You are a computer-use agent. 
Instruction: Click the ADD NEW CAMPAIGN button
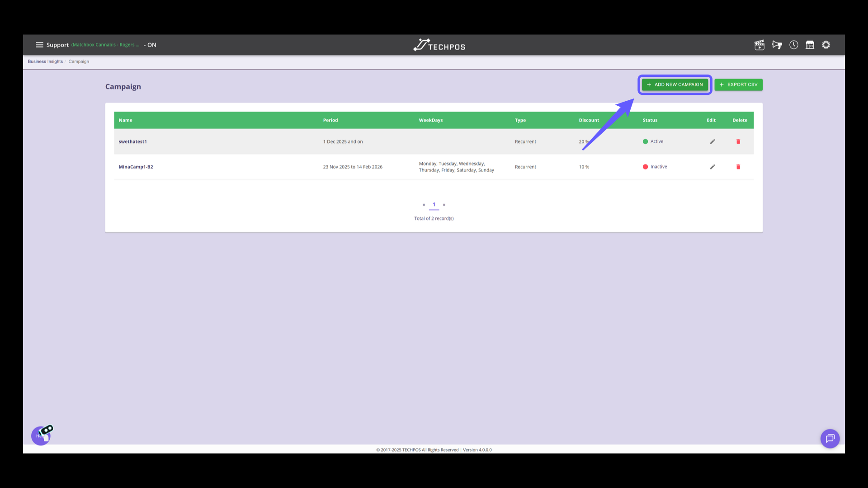point(675,84)
